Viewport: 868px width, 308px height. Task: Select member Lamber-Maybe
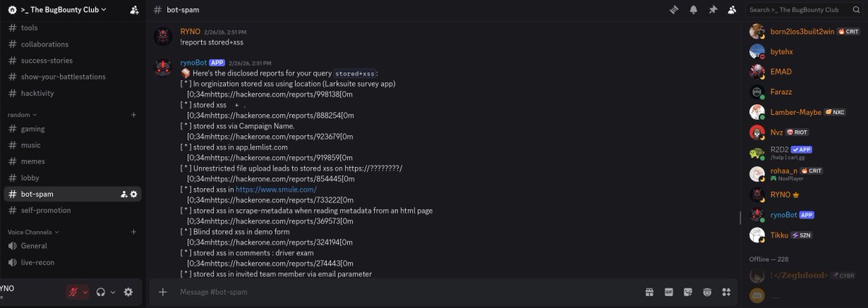pos(806,113)
